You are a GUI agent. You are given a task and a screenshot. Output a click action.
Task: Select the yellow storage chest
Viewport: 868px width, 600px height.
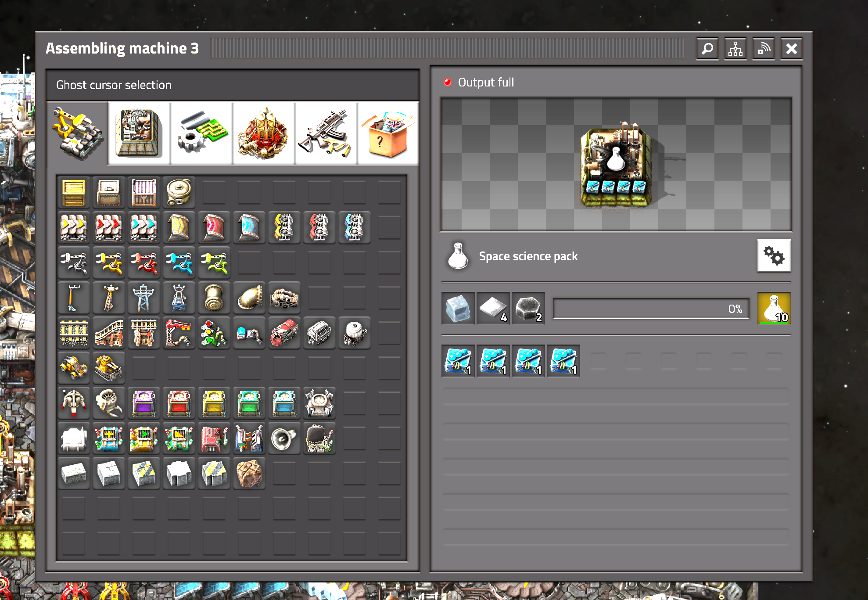coord(214,403)
